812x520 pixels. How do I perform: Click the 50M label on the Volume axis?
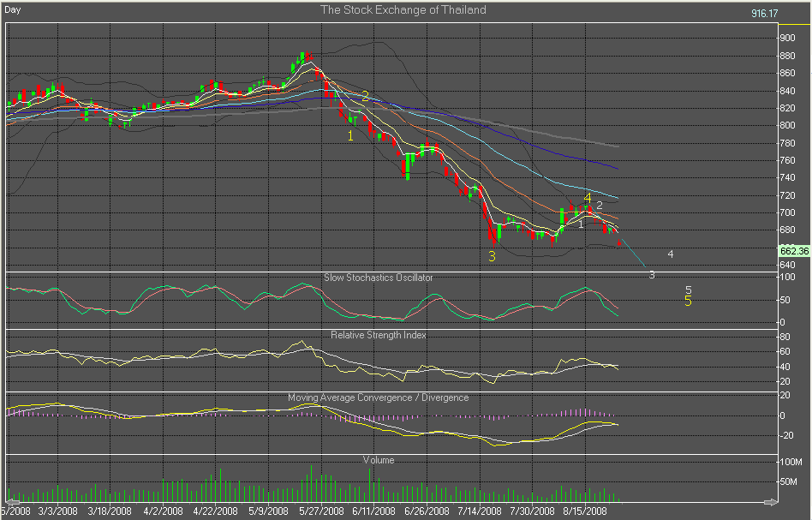(x=789, y=481)
